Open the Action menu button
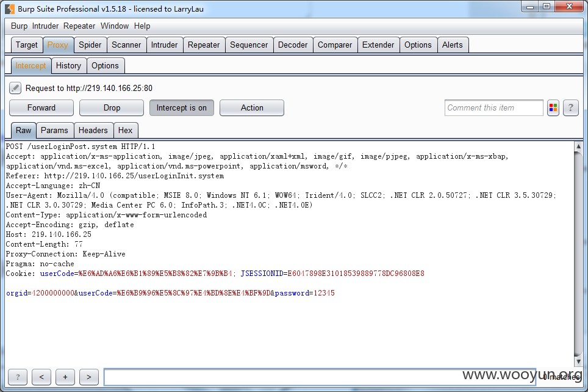Image resolution: width=588 pixels, height=392 pixels. pyautogui.click(x=252, y=107)
